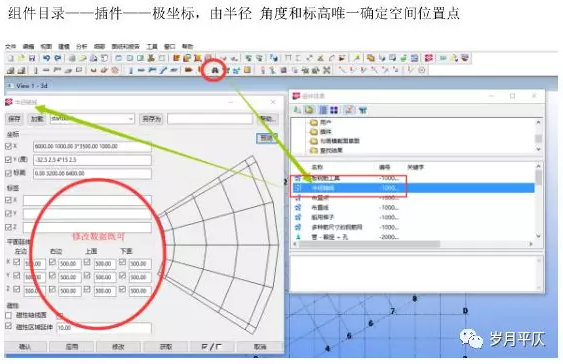Click the blue diagonal beam tool icon

[164, 70]
